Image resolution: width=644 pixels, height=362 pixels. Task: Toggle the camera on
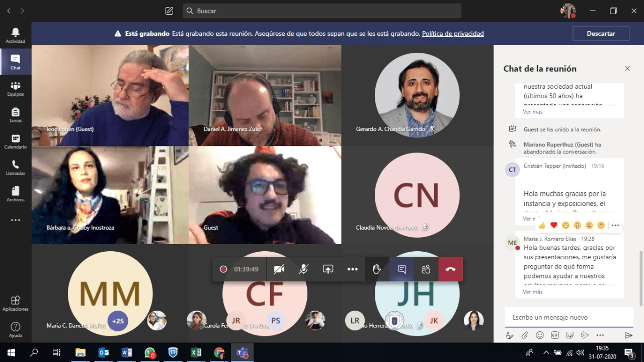(x=279, y=269)
